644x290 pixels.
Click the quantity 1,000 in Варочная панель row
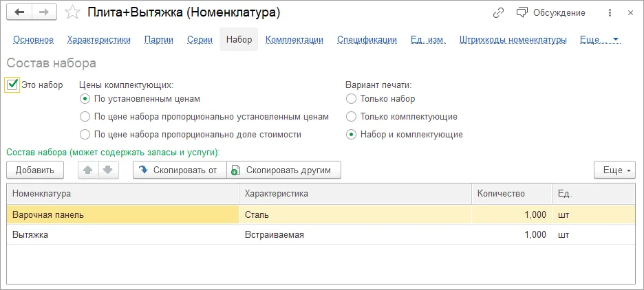[512, 214]
